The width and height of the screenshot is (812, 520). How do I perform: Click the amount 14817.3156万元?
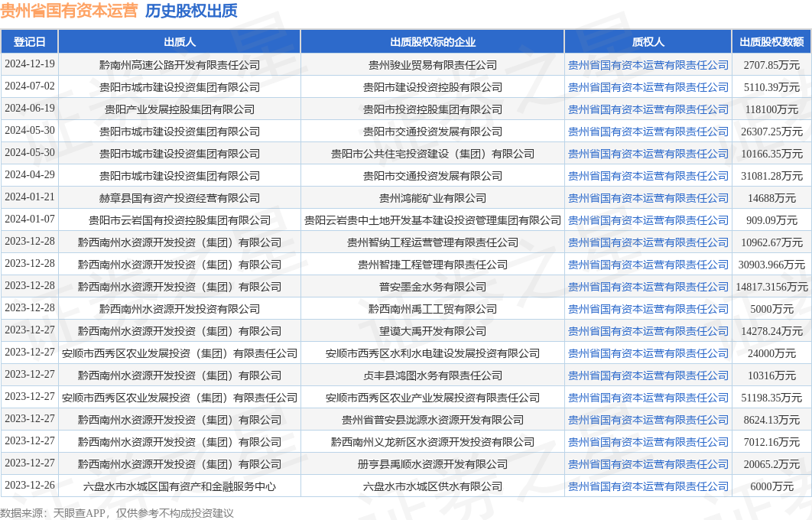(771, 287)
